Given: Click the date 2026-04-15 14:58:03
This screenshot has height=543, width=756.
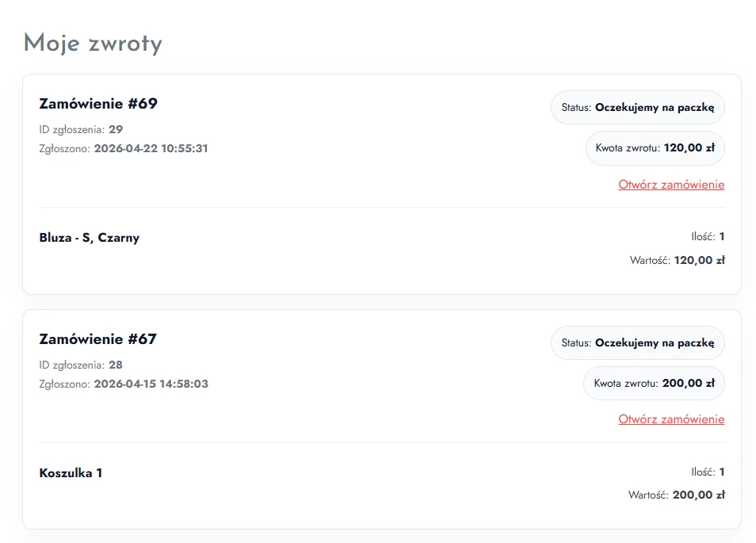Looking at the screenshot, I should click(151, 384).
